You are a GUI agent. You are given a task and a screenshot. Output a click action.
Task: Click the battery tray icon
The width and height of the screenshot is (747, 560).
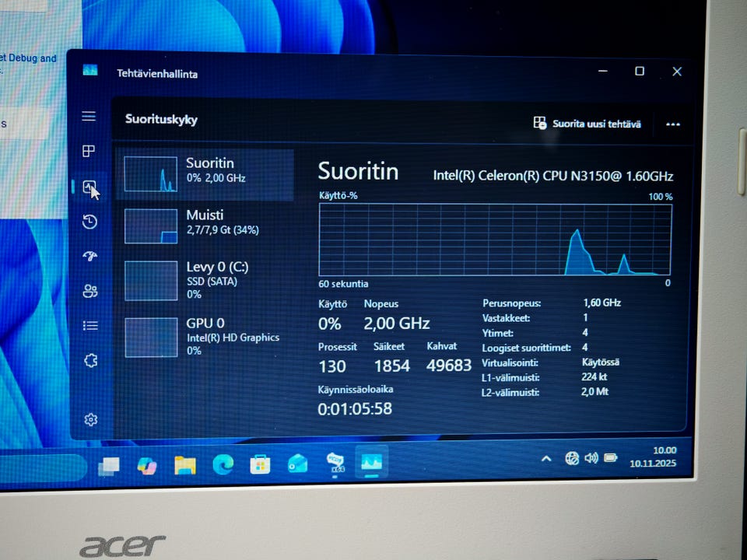coord(611,457)
